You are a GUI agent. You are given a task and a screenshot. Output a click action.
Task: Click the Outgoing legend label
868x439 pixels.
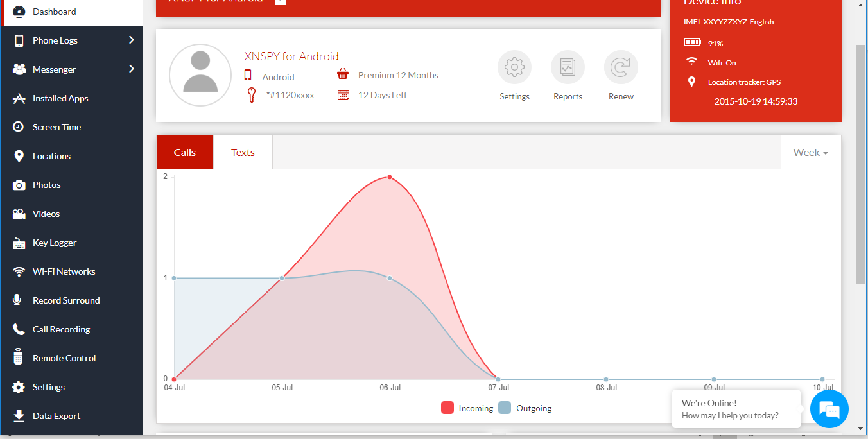(x=534, y=408)
